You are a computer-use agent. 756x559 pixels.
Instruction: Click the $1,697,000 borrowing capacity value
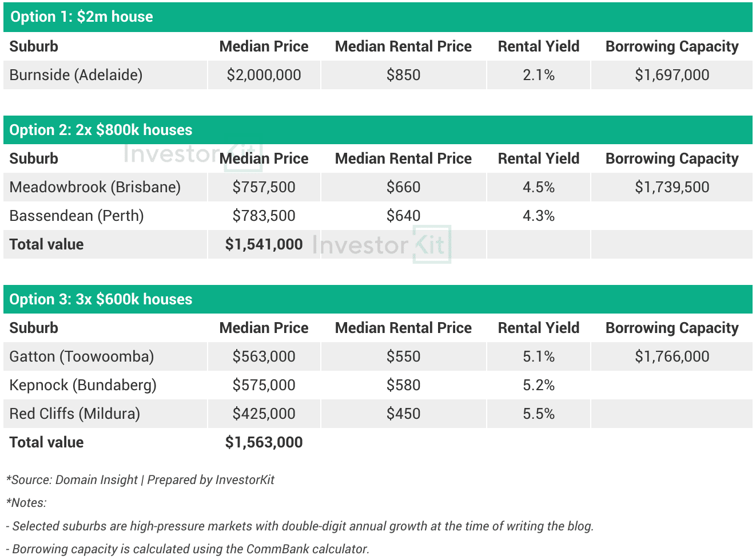[x=672, y=75]
